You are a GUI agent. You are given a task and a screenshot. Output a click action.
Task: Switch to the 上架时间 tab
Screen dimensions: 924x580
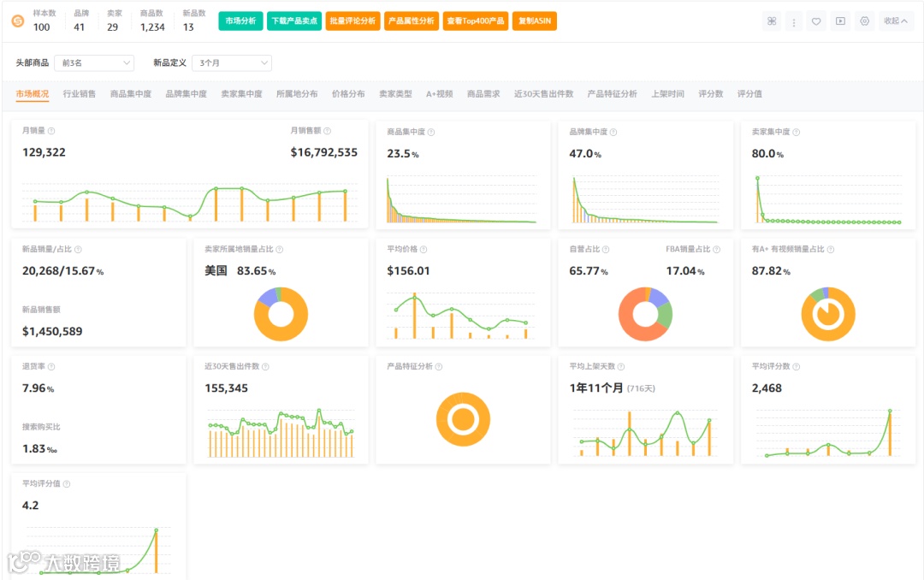(x=667, y=94)
